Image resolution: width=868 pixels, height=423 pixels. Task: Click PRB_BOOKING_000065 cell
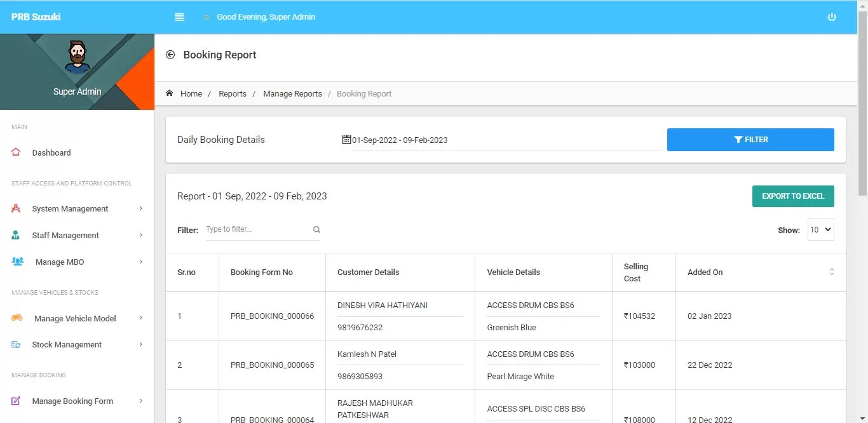pos(272,365)
